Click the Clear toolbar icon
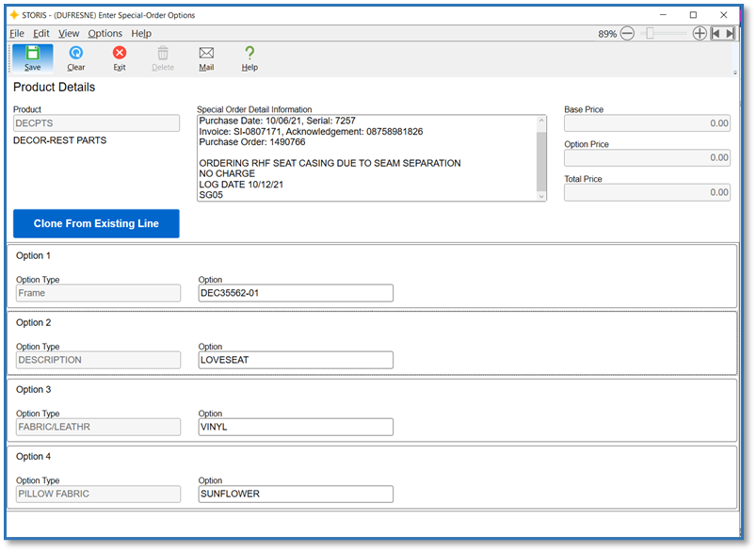 [x=75, y=57]
